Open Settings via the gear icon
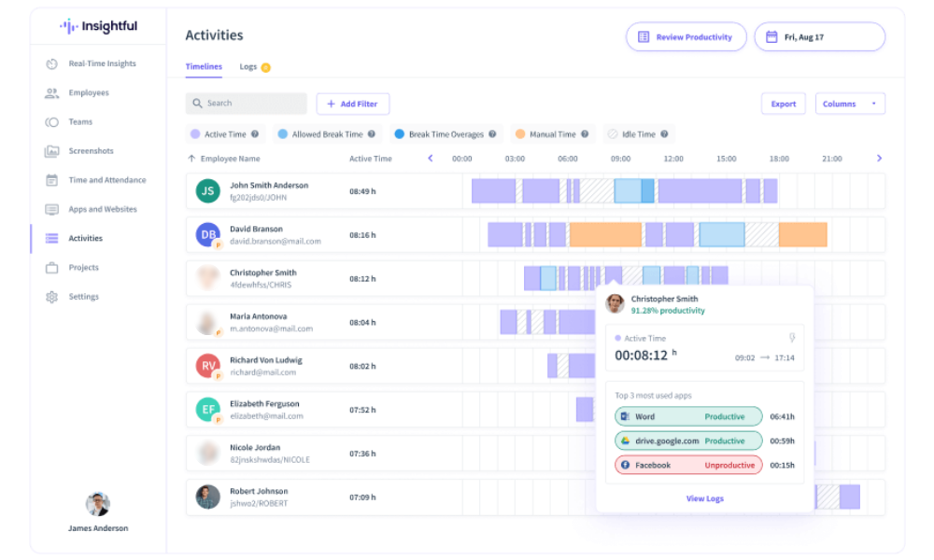 click(x=51, y=297)
